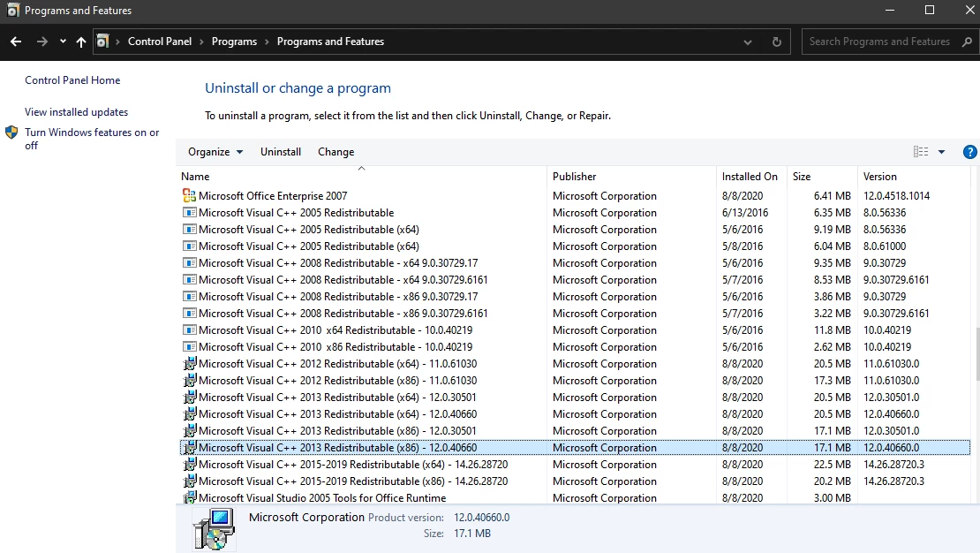Click icon of Visual C++ 2008 x64 9.0.30729.17
The width and height of the screenshot is (980, 553).
[x=189, y=262]
